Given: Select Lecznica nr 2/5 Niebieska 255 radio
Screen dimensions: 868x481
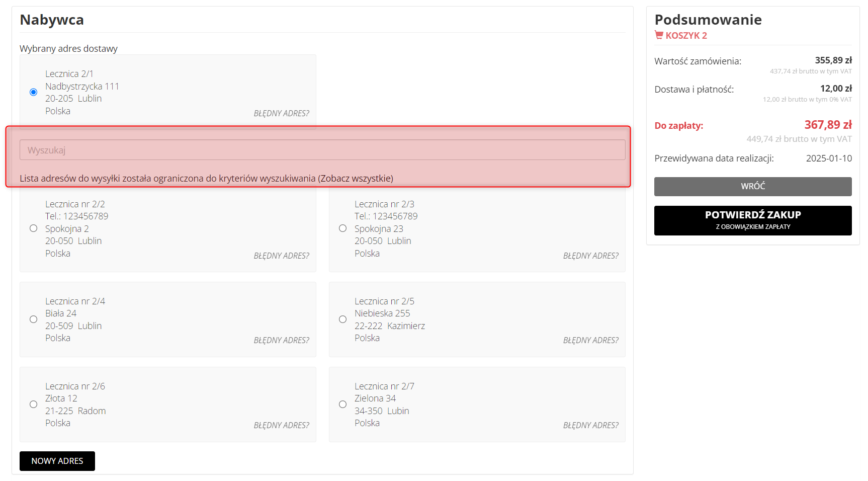Looking at the screenshot, I should tap(342, 319).
